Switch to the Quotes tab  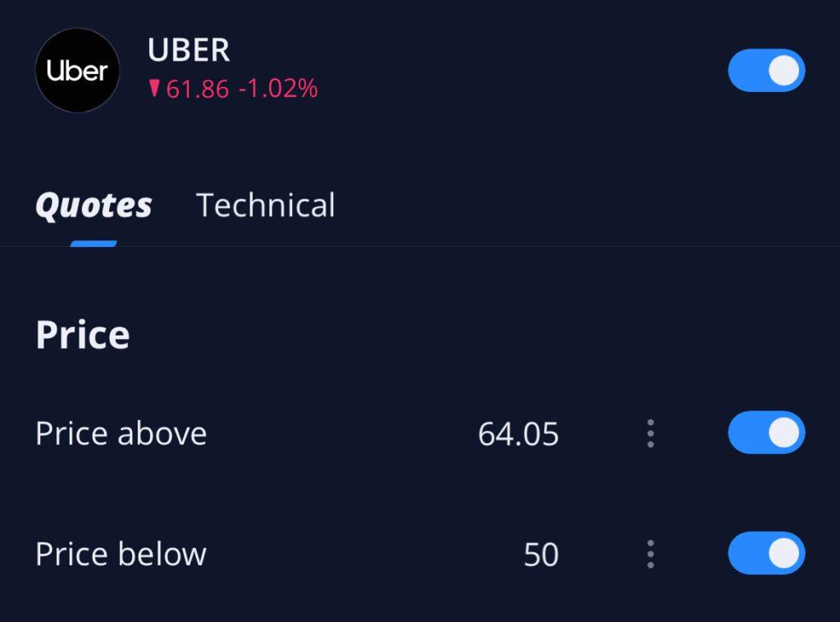(94, 205)
